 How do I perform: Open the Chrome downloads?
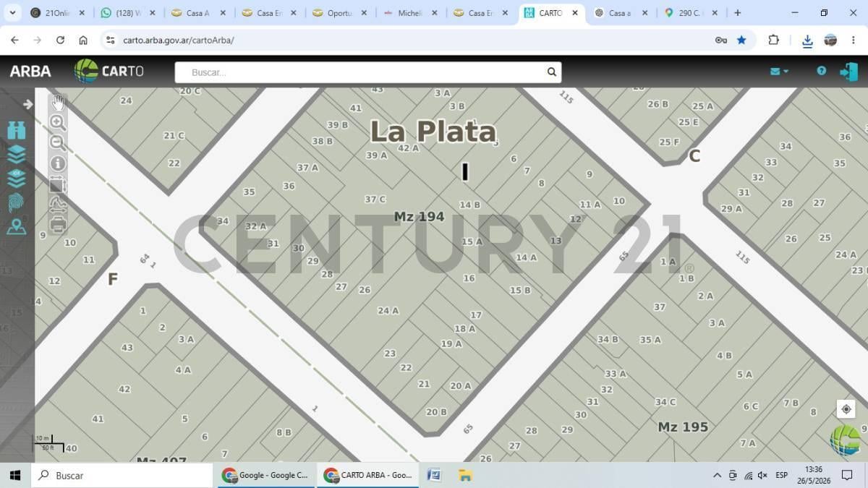807,40
